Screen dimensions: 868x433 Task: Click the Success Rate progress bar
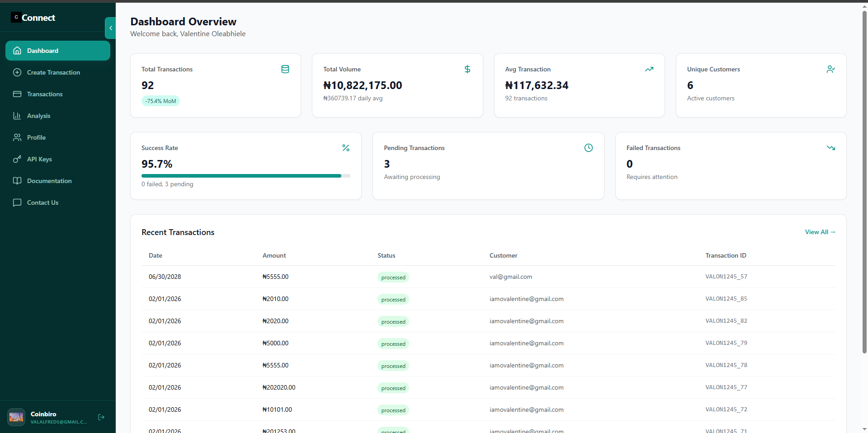[245, 176]
